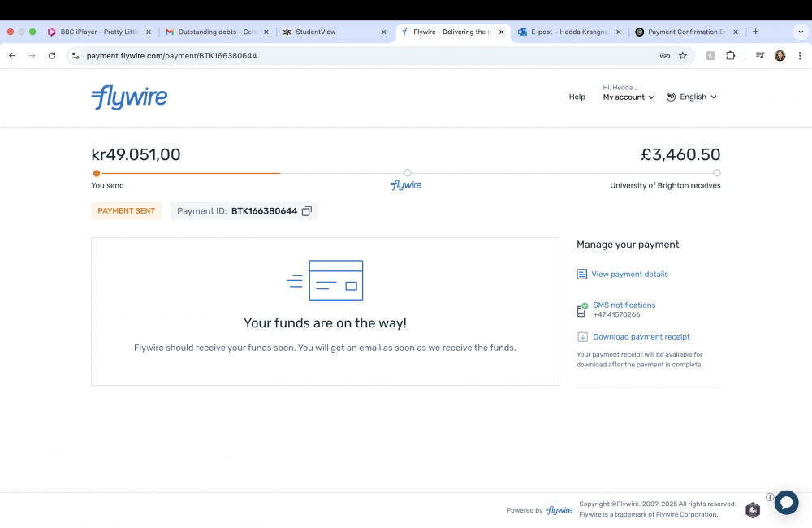Click the £3,460.50 received amount
The width and height of the screenshot is (812, 528).
(x=680, y=154)
